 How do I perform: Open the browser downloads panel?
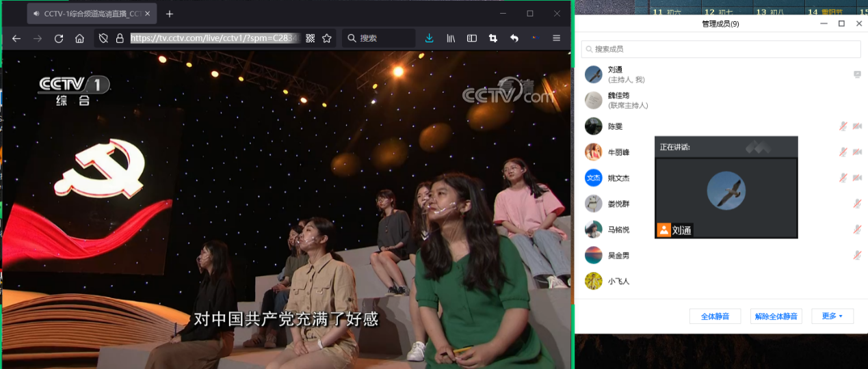[x=429, y=38]
